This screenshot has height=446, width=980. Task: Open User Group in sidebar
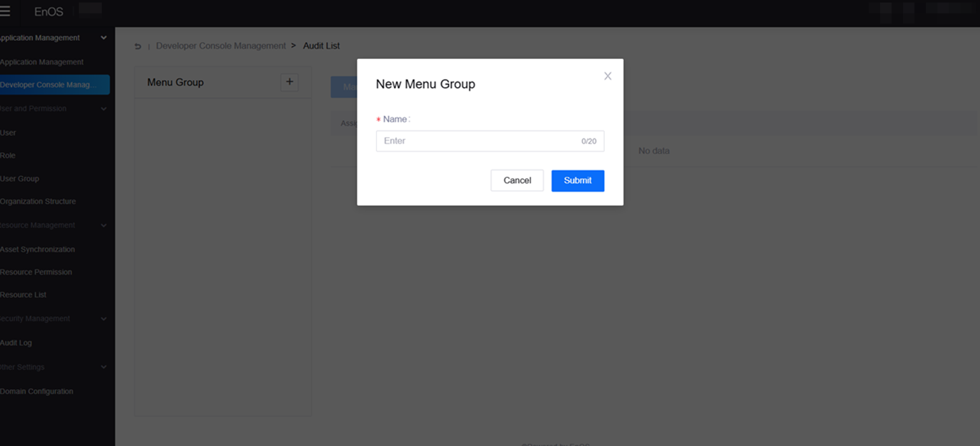click(x=20, y=179)
